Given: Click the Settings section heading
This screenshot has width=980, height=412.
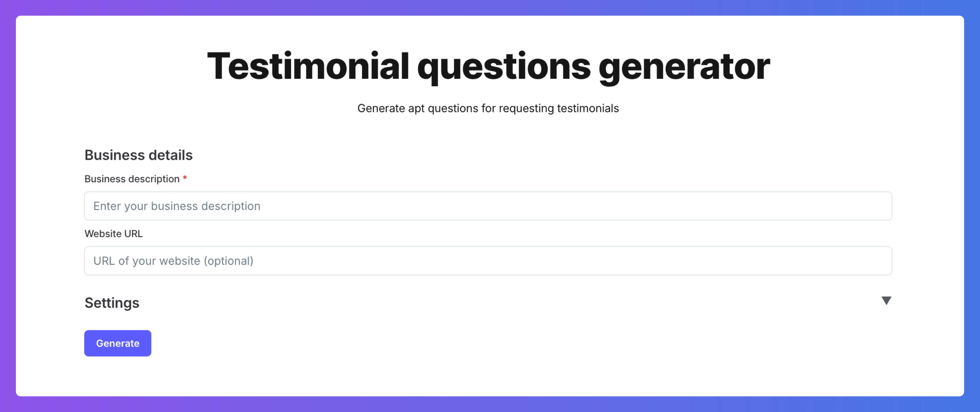Looking at the screenshot, I should pos(112,303).
